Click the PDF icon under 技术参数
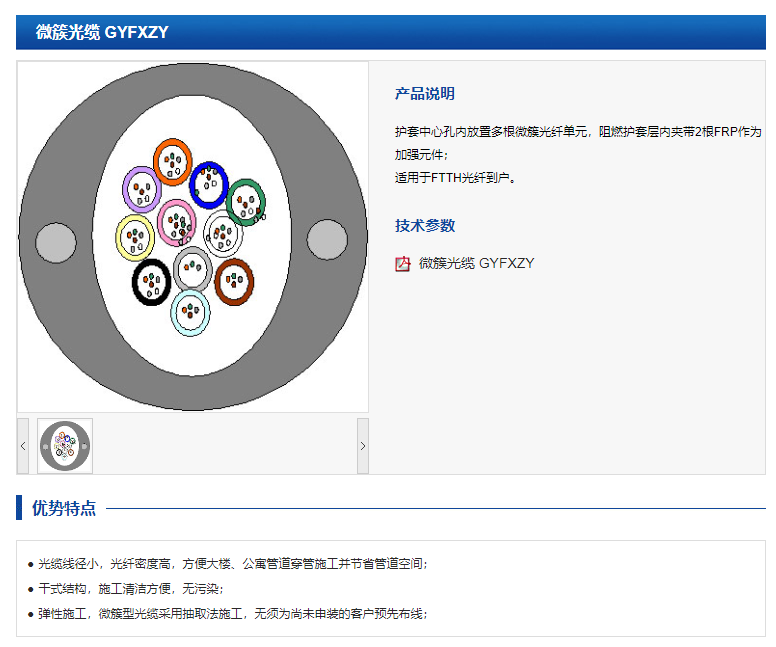The image size is (776, 647). (x=403, y=264)
